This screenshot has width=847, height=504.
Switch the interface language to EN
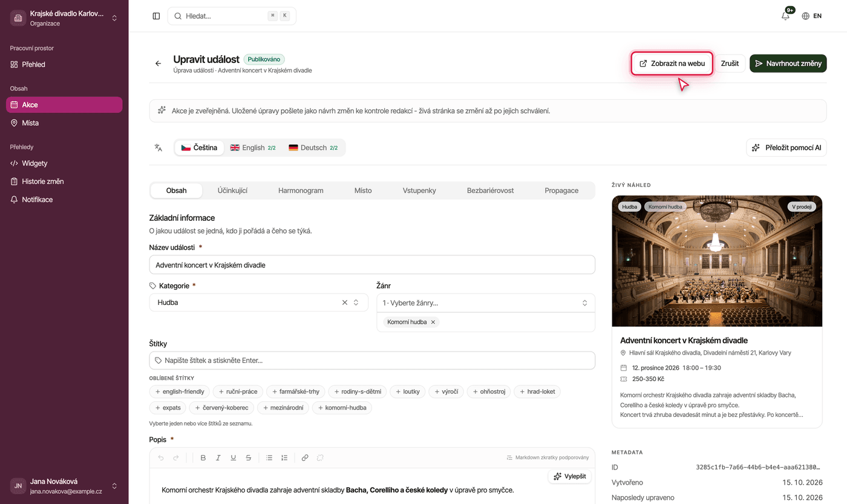[x=812, y=16]
